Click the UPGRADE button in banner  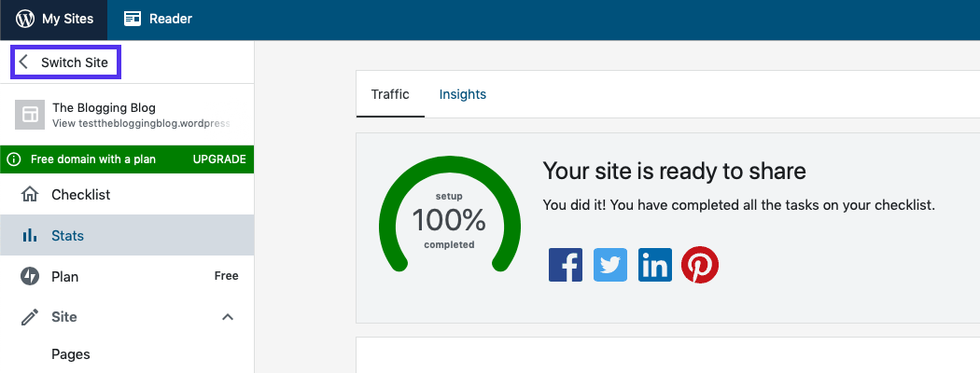click(x=218, y=159)
